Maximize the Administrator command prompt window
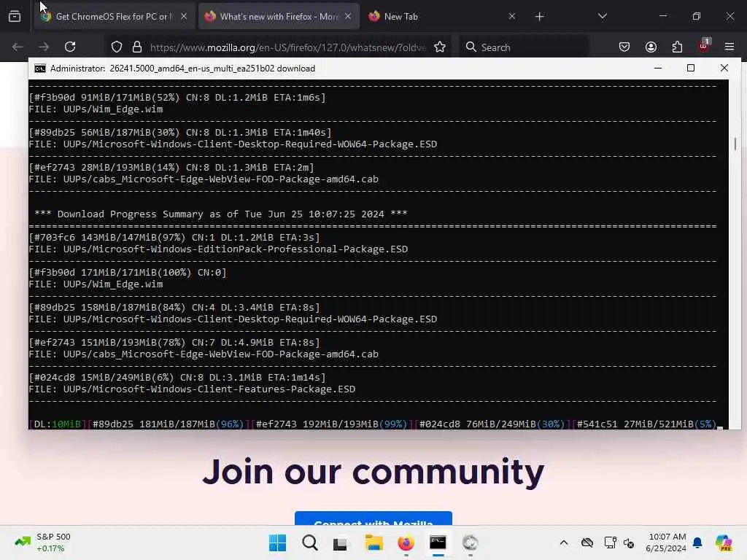This screenshot has height=560, width=747. pyautogui.click(x=691, y=68)
